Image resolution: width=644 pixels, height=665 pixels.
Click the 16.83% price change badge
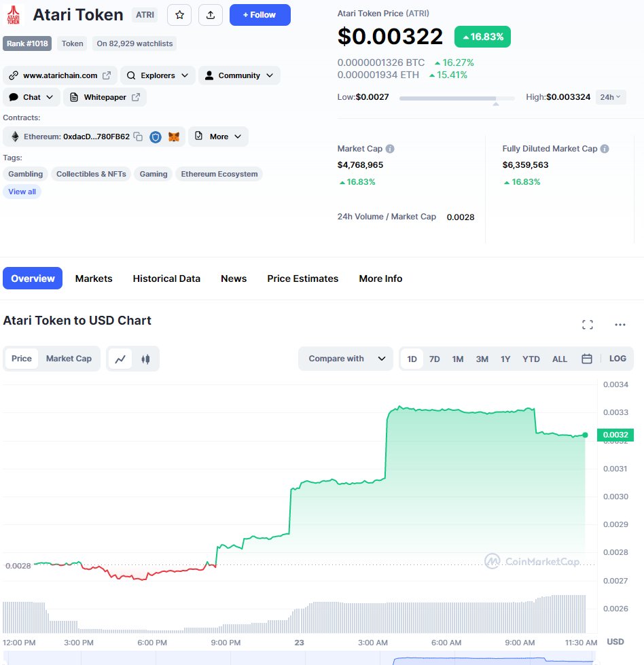point(482,37)
